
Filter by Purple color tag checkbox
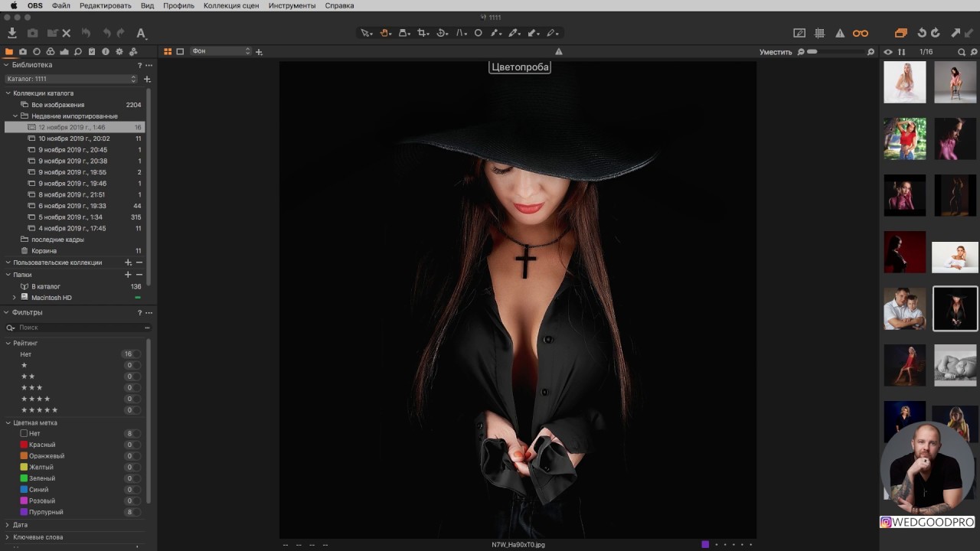click(24, 512)
